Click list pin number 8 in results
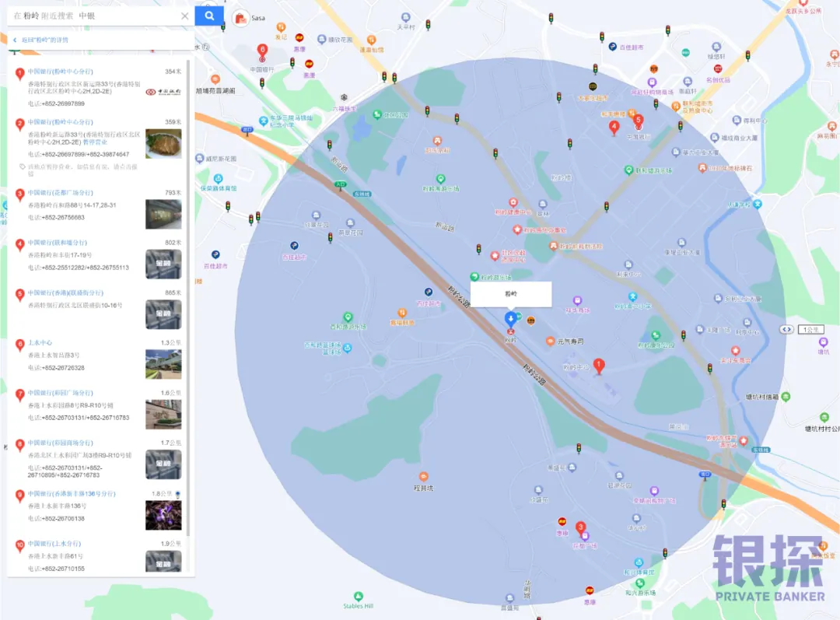 (x=19, y=446)
